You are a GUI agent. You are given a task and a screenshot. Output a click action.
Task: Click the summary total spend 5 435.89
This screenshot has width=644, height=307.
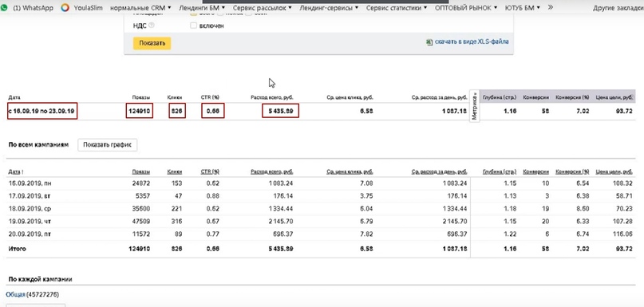(281, 111)
